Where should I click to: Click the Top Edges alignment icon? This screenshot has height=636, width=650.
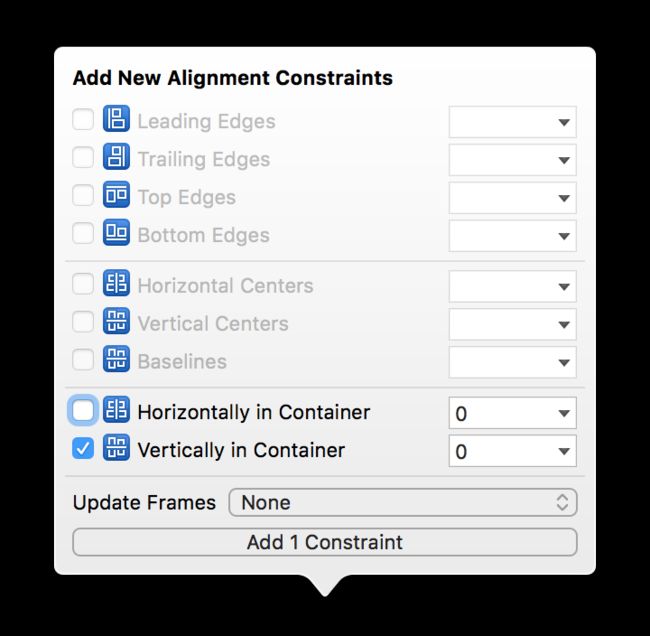click(x=116, y=194)
